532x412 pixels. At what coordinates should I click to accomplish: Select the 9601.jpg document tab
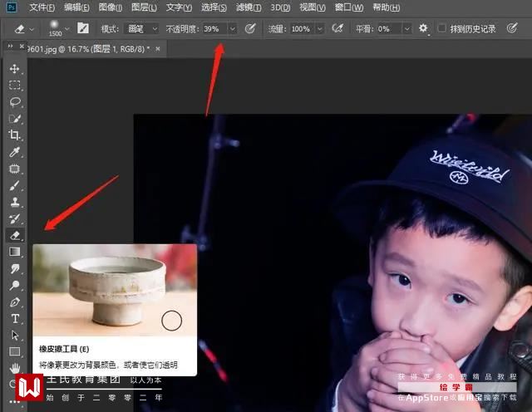pyautogui.click(x=89, y=49)
